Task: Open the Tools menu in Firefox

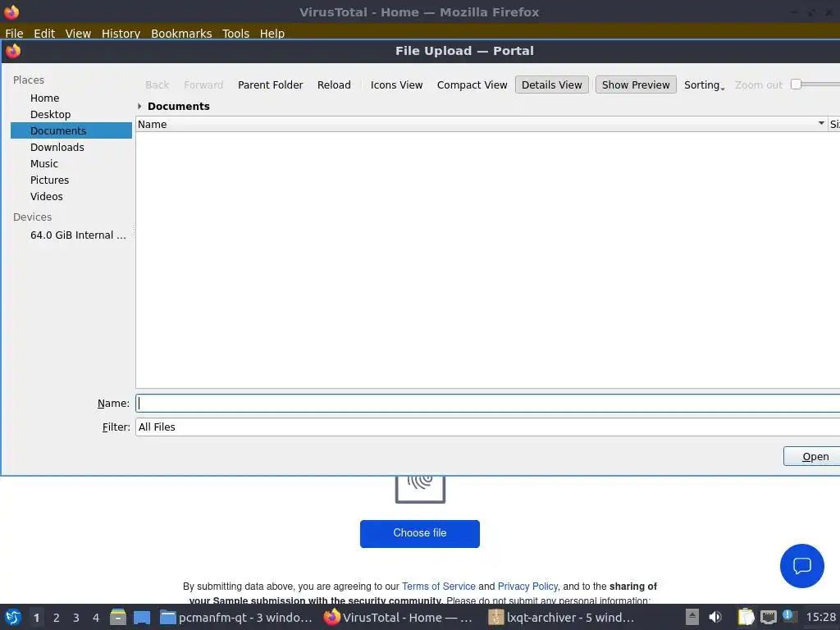Action: click(235, 33)
